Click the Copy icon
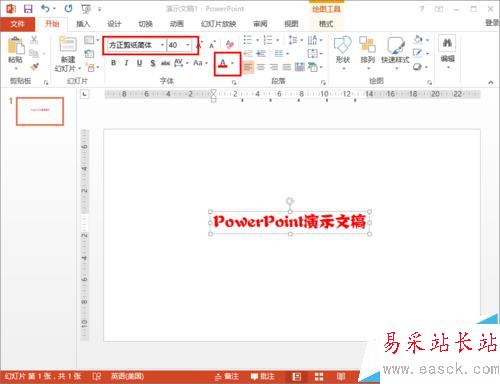The width and height of the screenshot is (500, 384). click(x=34, y=53)
